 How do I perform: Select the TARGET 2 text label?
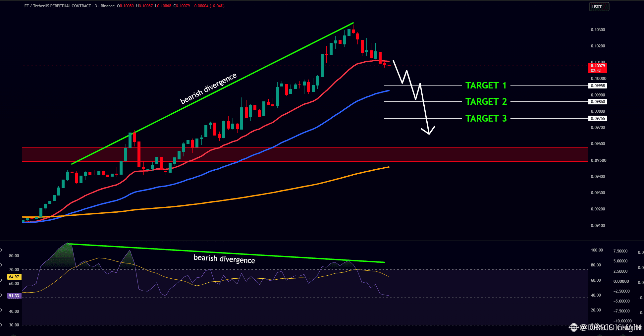click(486, 101)
